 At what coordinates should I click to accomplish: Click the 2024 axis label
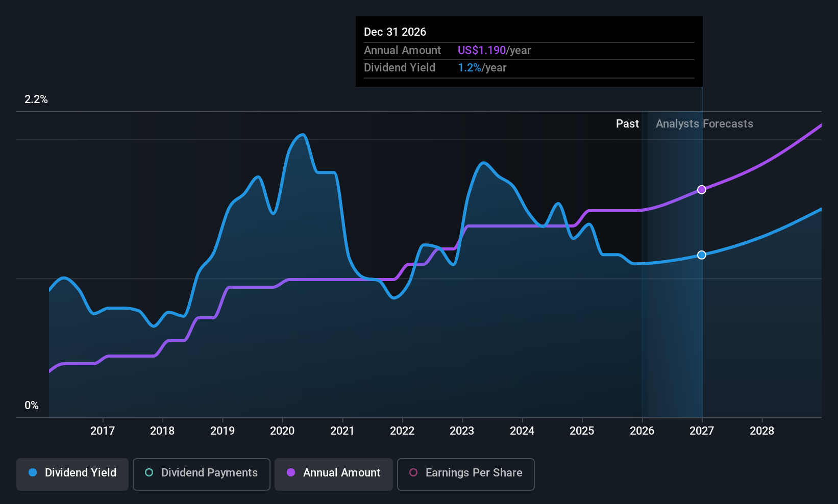(522, 431)
